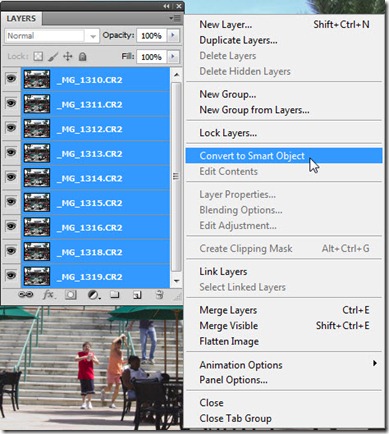Lock all padlock icon
Image resolution: width=389 pixels, height=434 pixels.
(x=82, y=57)
